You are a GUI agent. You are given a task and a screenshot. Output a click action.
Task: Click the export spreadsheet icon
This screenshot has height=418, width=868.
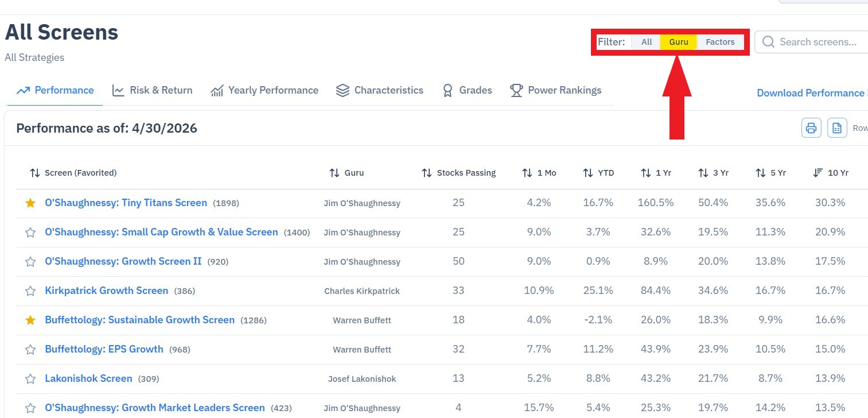837,128
